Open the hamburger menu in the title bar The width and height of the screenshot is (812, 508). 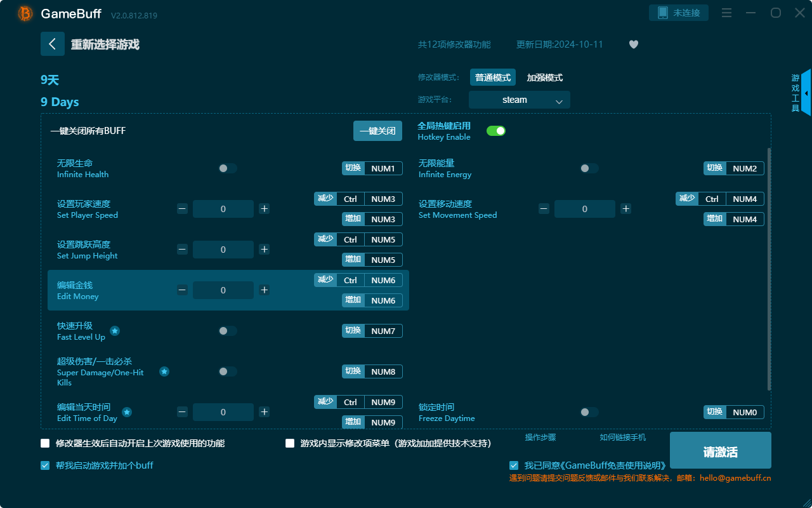[x=726, y=12]
